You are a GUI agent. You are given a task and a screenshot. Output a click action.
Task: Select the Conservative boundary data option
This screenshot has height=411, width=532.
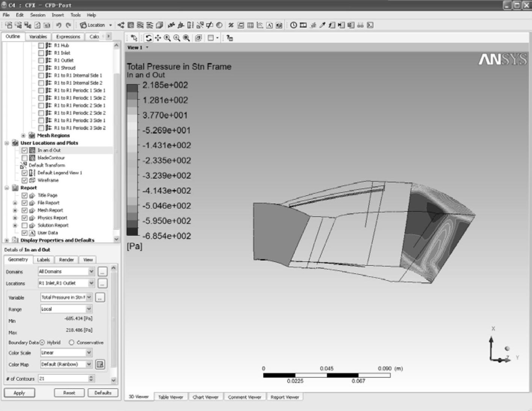[x=71, y=343]
